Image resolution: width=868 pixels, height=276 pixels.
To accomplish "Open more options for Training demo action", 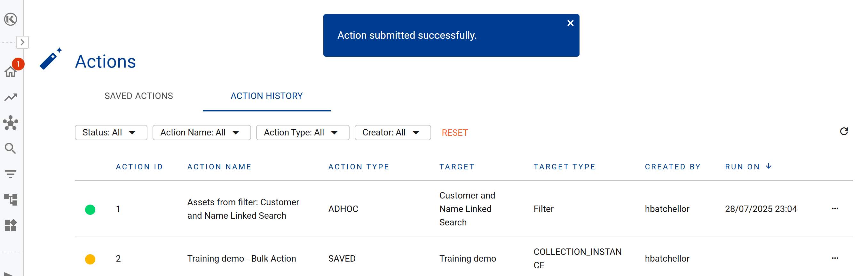I will click(x=835, y=258).
